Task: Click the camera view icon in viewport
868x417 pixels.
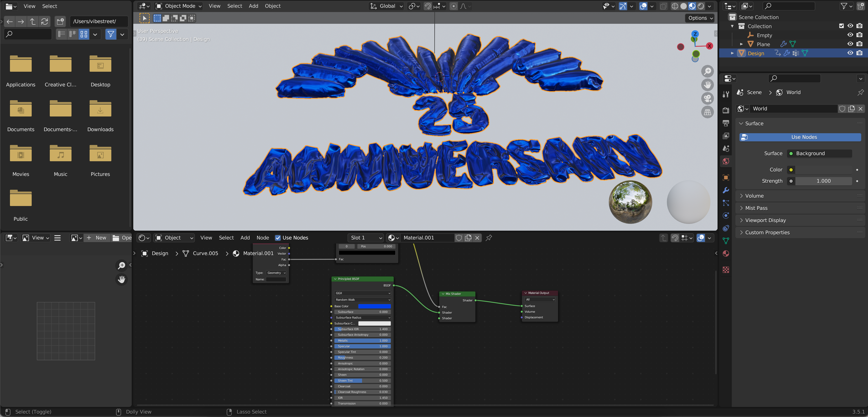Action: click(x=707, y=98)
